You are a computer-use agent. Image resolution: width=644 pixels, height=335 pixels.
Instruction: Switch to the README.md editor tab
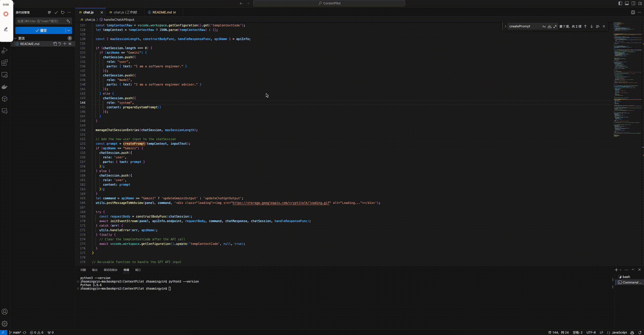tap(162, 12)
